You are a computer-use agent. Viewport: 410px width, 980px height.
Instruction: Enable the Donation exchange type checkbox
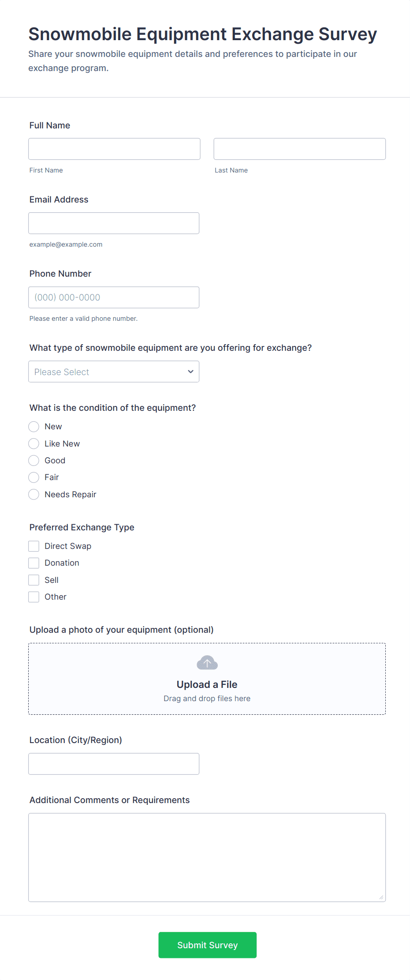click(34, 563)
